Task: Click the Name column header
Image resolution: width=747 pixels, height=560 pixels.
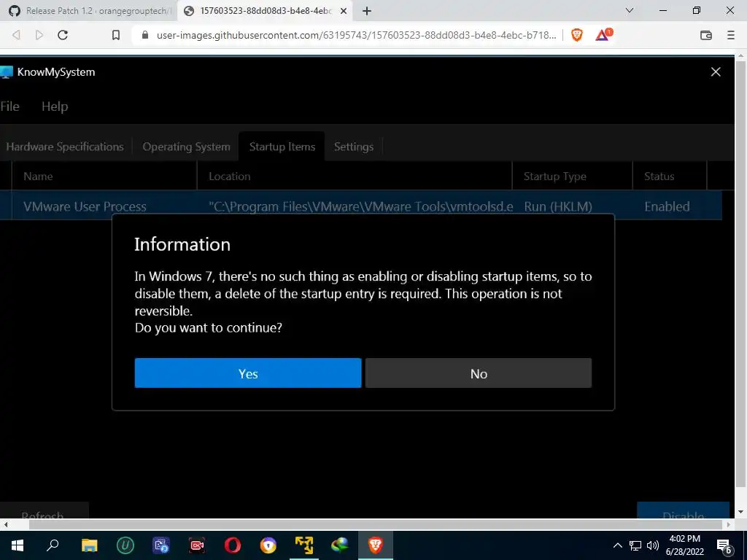Action: click(x=104, y=176)
